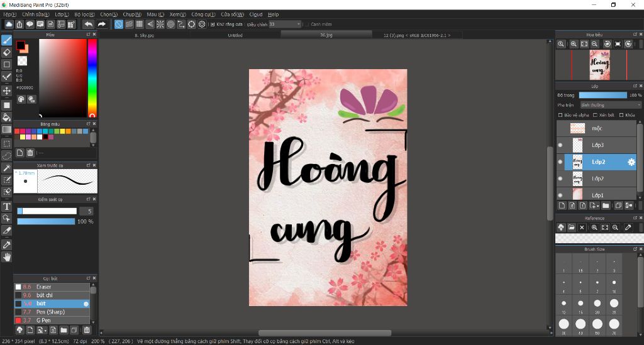Enable Xén bớt clipping checkbox

[x=595, y=115]
